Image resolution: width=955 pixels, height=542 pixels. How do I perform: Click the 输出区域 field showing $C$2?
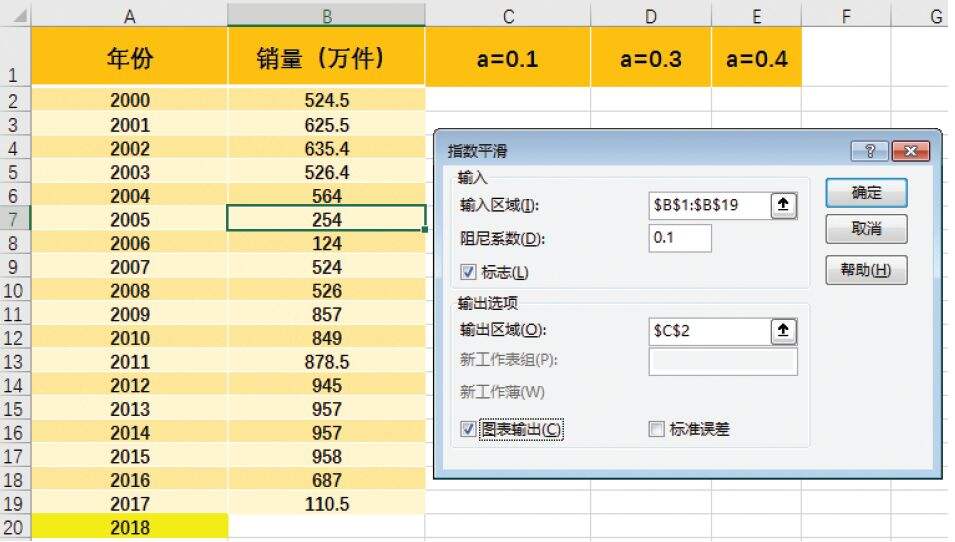(x=710, y=331)
